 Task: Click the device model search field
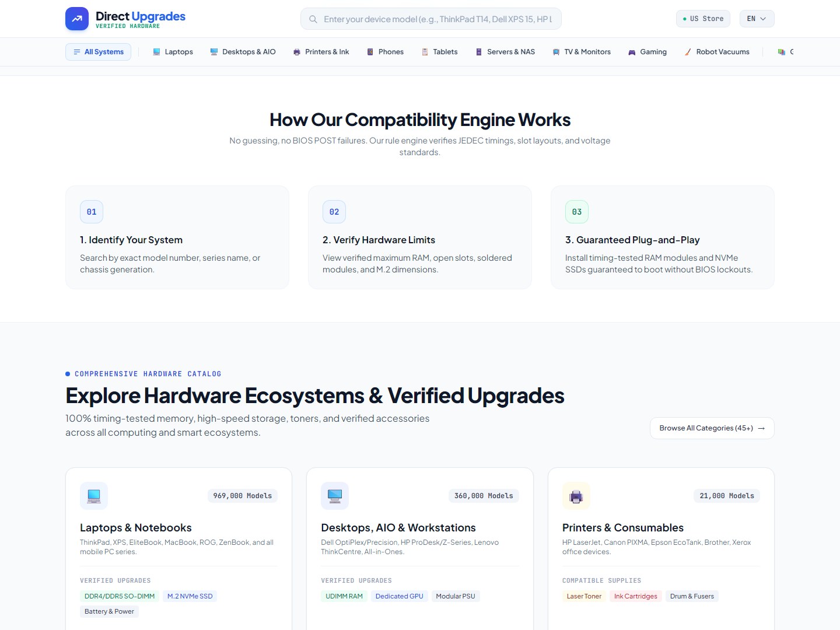(430, 19)
